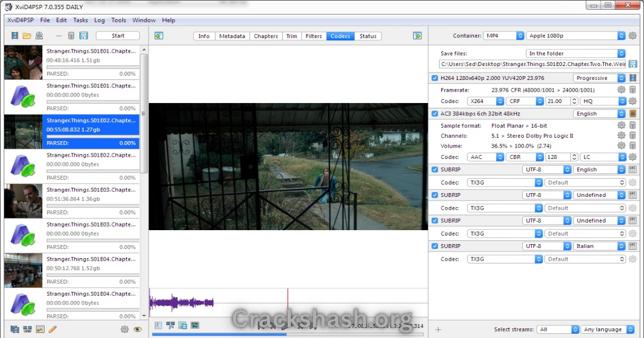Open the 'In the folder' dropdown

[x=576, y=54]
